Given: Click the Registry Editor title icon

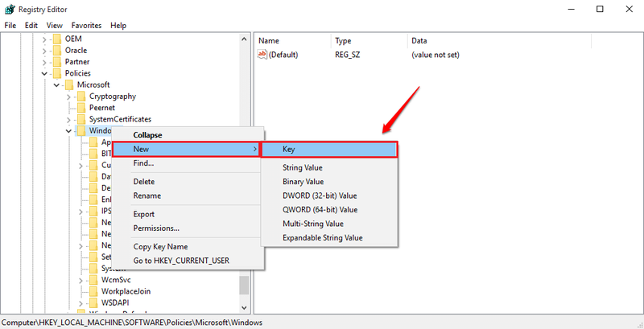Looking at the screenshot, I should 10,9.
